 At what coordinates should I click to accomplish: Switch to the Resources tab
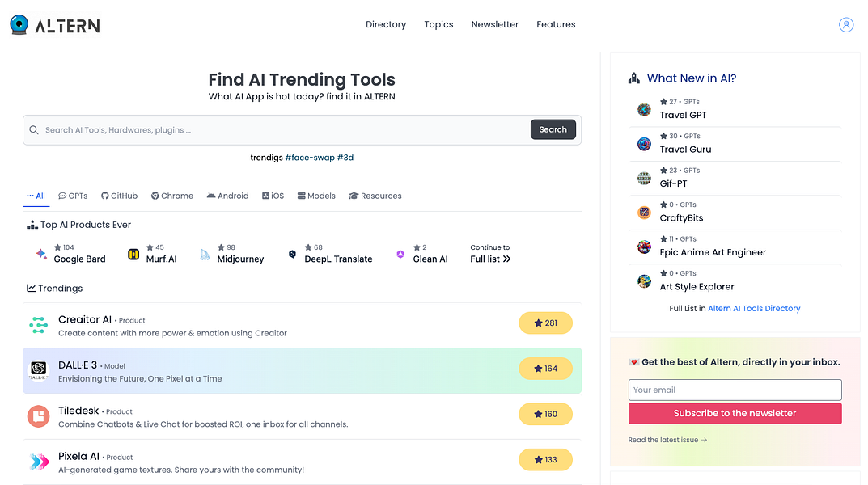[375, 196]
